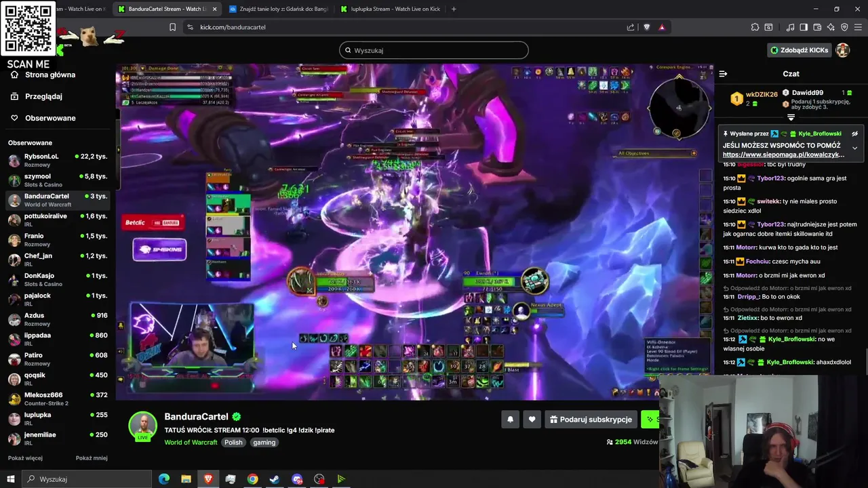Image resolution: width=868 pixels, height=488 pixels.
Task: Open the pinned siepomaga.pl link
Action: tap(783, 155)
